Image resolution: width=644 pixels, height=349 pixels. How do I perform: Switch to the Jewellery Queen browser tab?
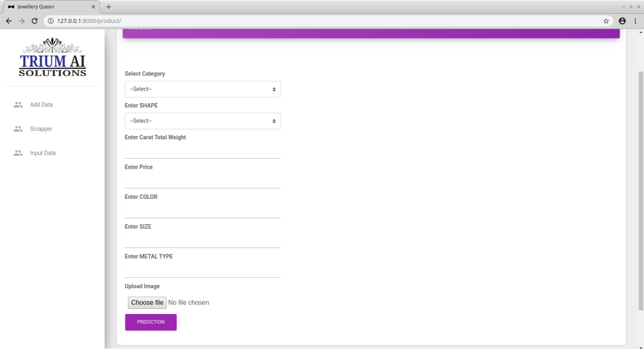(48, 7)
